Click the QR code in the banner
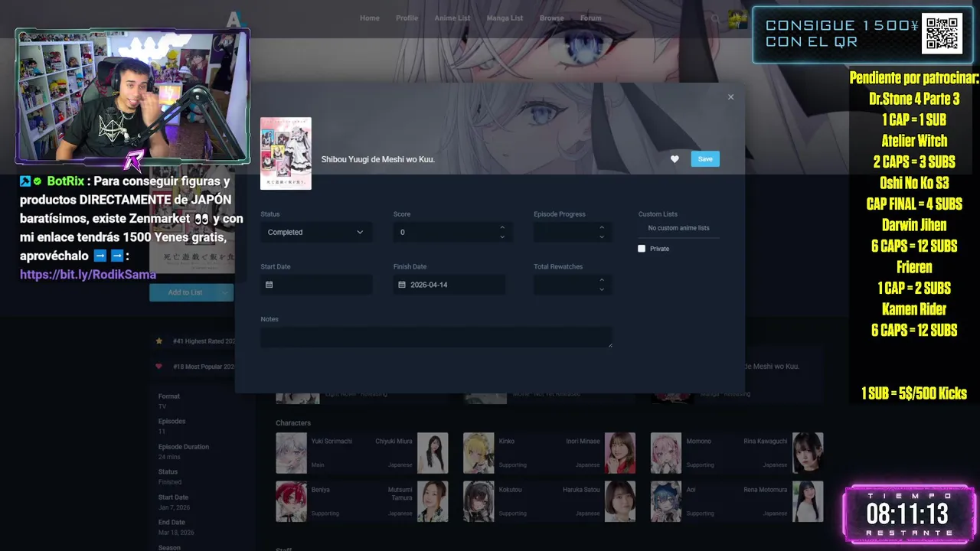980x551 pixels. [941, 34]
